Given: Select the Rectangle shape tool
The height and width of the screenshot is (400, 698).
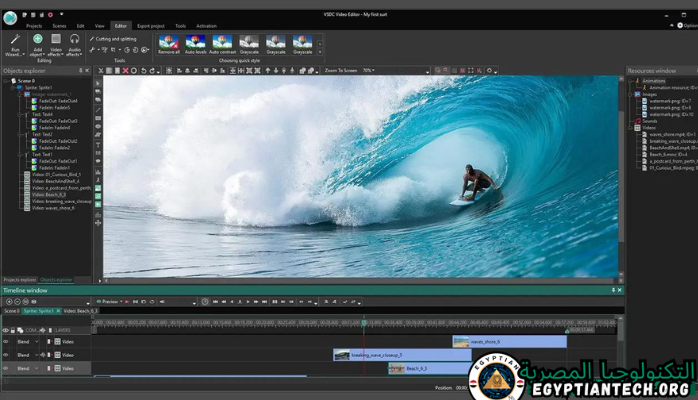Looking at the screenshot, I should [98, 118].
